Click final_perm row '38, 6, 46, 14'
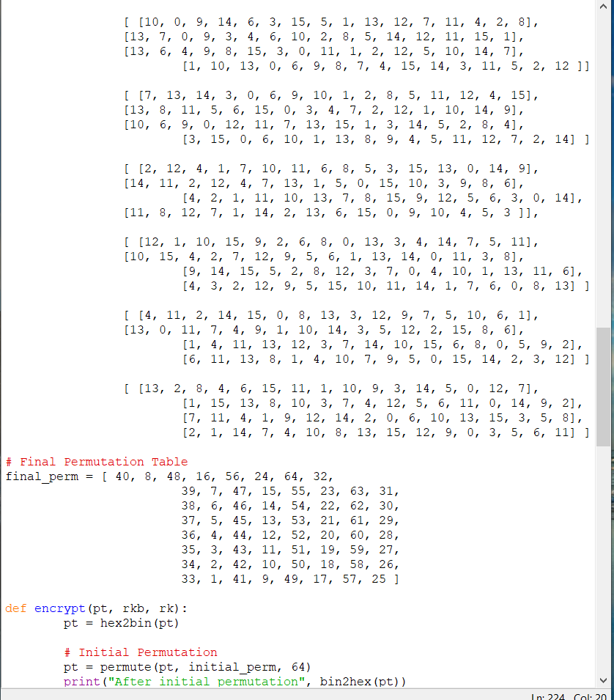Screen dimensions: 614x700 290,506
